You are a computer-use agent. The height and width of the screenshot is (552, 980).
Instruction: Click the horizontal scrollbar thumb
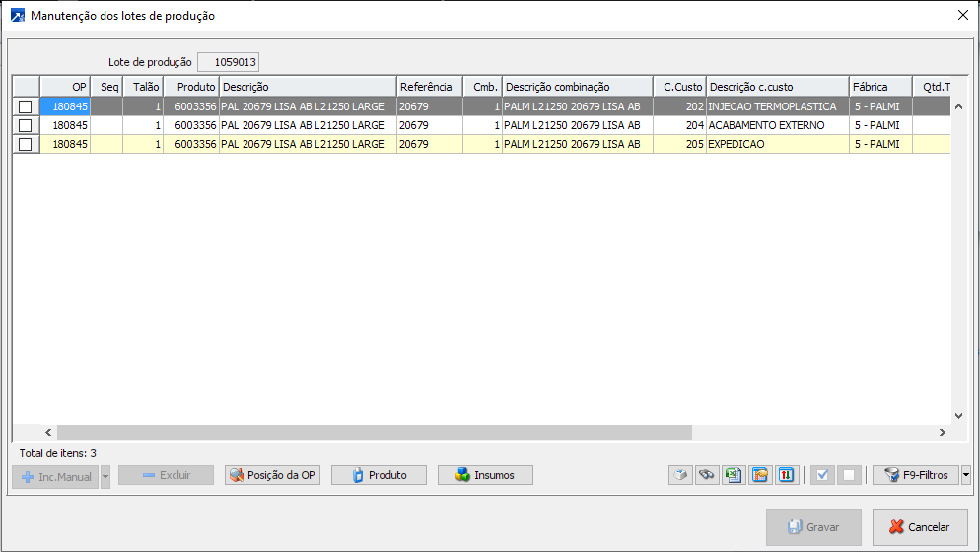(375, 432)
